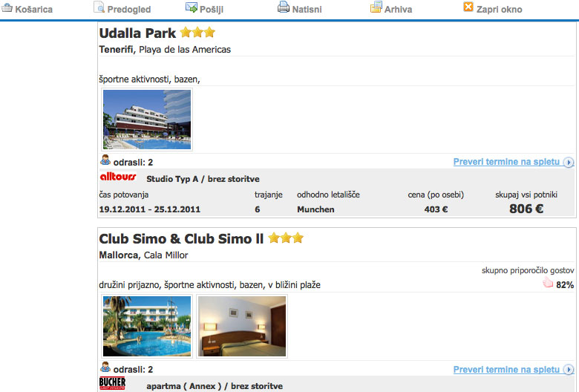
Task: Click the alltours operator logo
Action: tap(118, 177)
